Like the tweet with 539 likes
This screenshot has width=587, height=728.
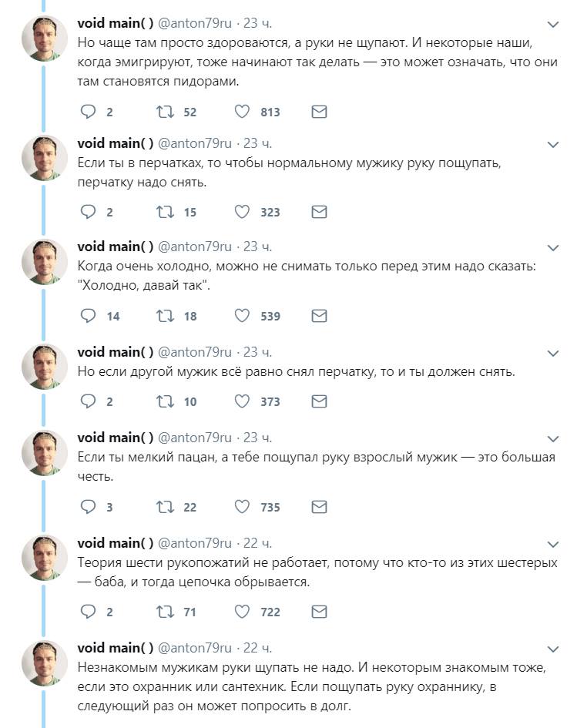click(x=242, y=316)
